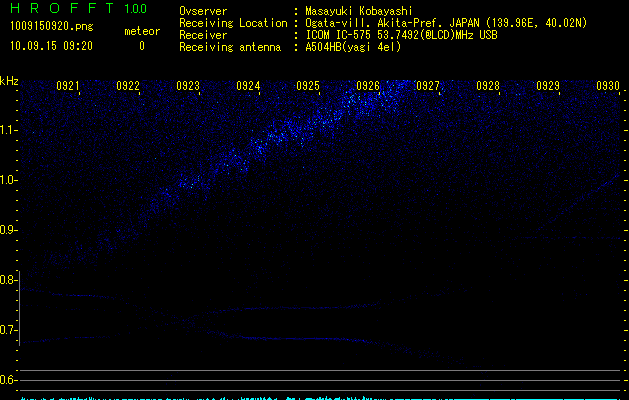
Task: Click time marker 0929
Action: (548, 86)
